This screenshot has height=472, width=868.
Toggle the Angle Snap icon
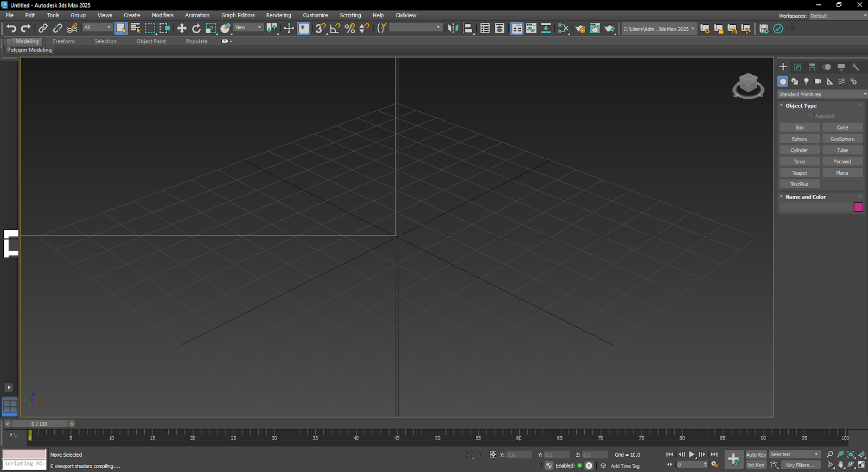pyautogui.click(x=335, y=29)
